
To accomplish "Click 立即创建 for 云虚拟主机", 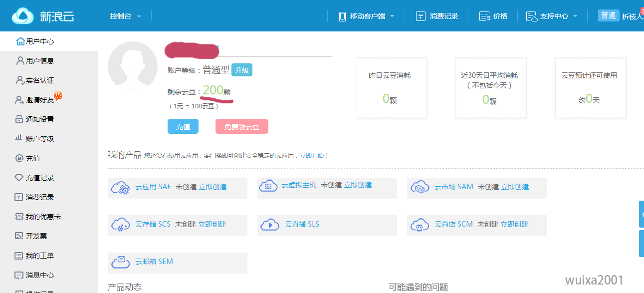I will (358, 185).
